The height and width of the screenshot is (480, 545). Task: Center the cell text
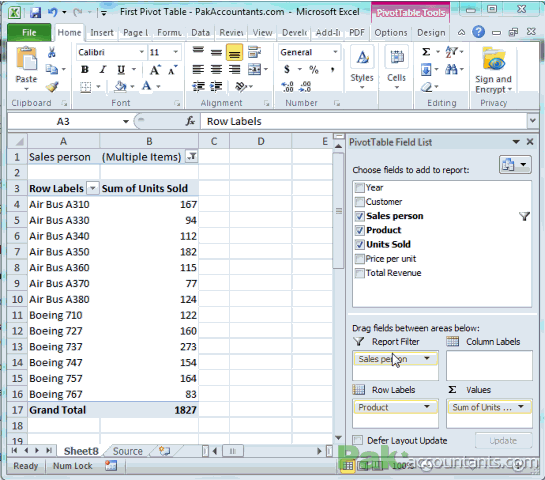216,70
